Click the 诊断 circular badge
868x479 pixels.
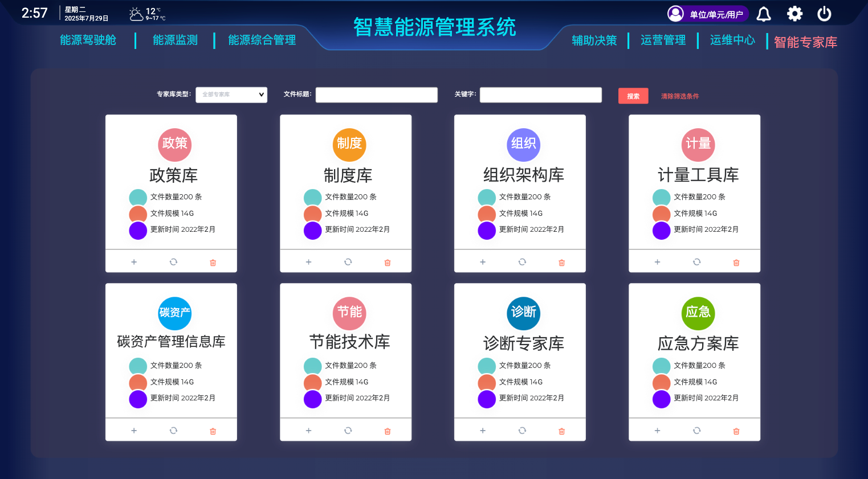click(524, 313)
